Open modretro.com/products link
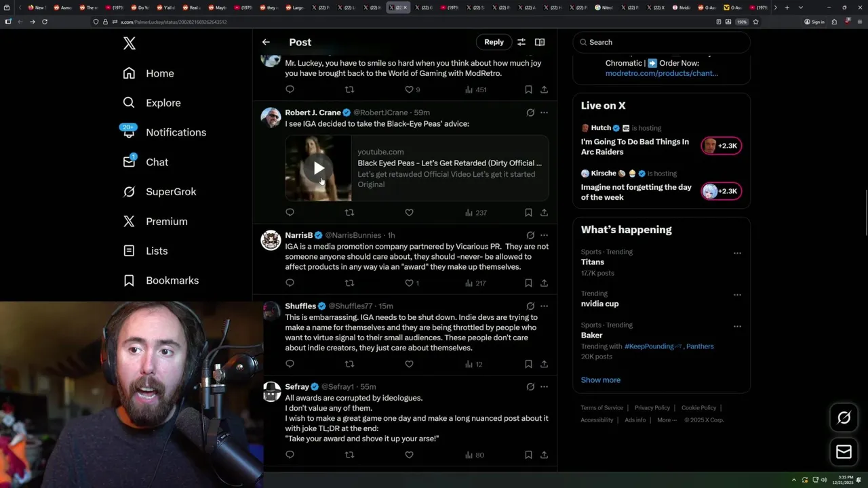This screenshot has height=488, width=868. pyautogui.click(x=661, y=73)
